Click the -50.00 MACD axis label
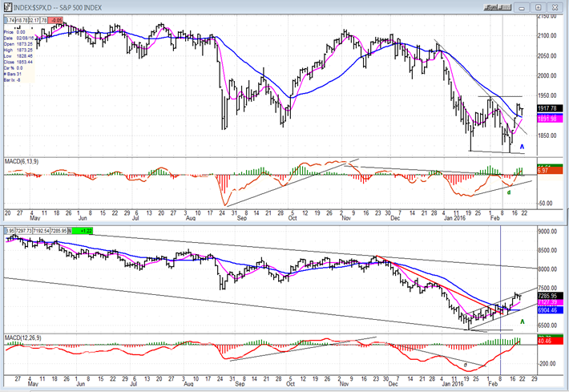This screenshot has width=569, height=392. [x=546, y=204]
